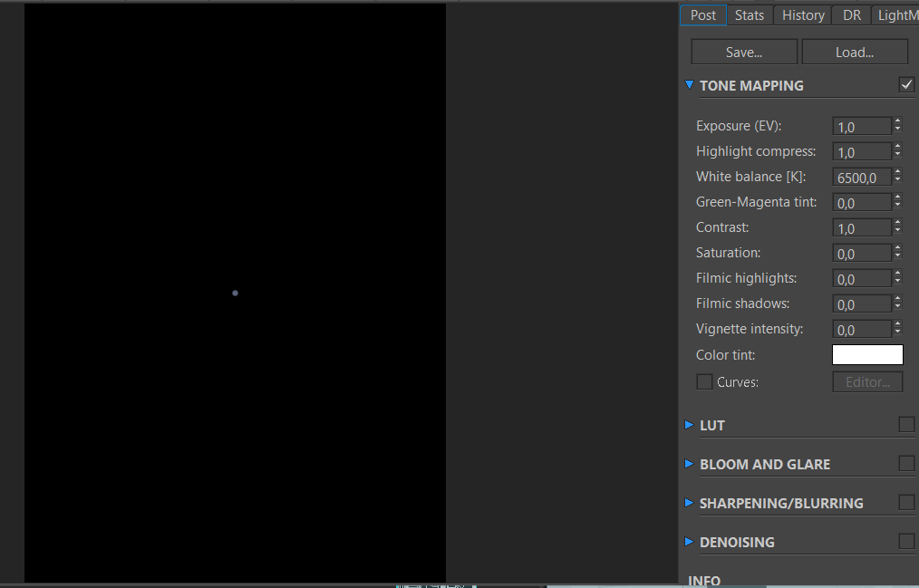
Task: Switch to the Post tab
Action: pos(703,15)
